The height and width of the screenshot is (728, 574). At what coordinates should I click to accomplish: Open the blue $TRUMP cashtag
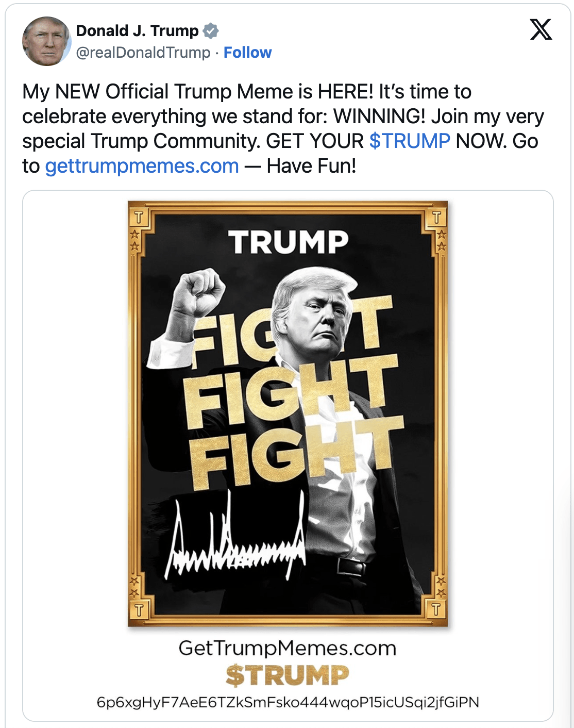pyautogui.click(x=410, y=141)
